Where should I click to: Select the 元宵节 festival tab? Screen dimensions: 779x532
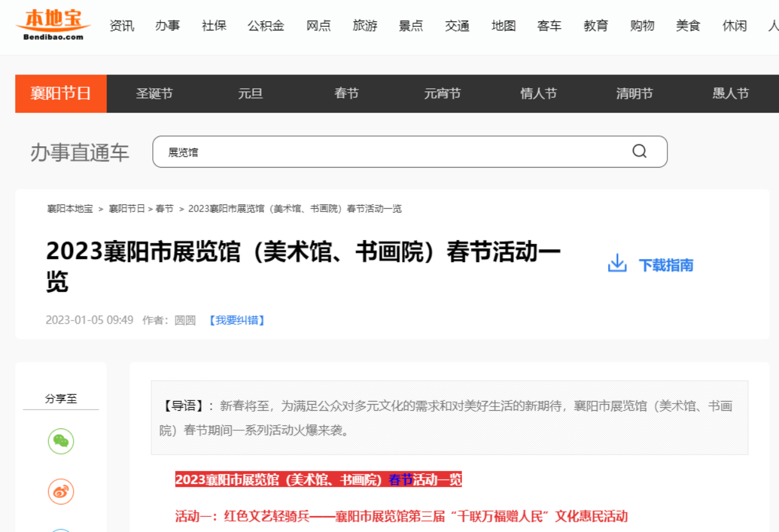click(x=443, y=93)
